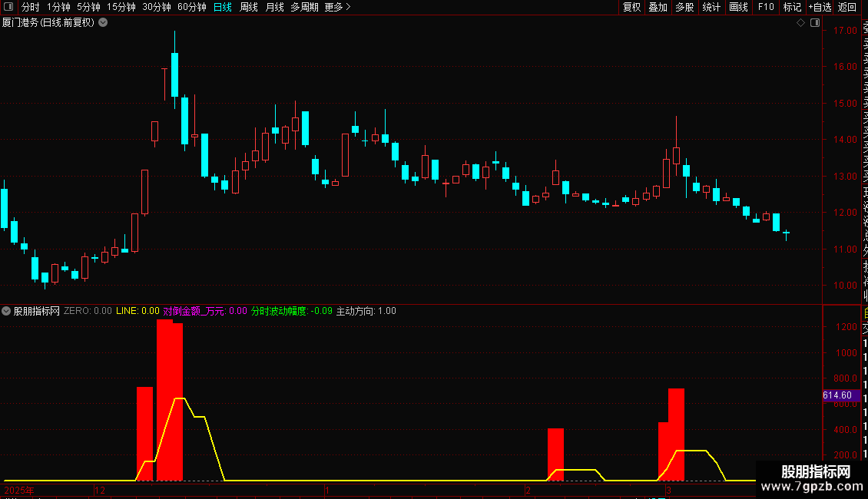Viewport: 868px width, 499px height.
Task: Click the 12 month marker on the time axis
Action: (x=100, y=490)
